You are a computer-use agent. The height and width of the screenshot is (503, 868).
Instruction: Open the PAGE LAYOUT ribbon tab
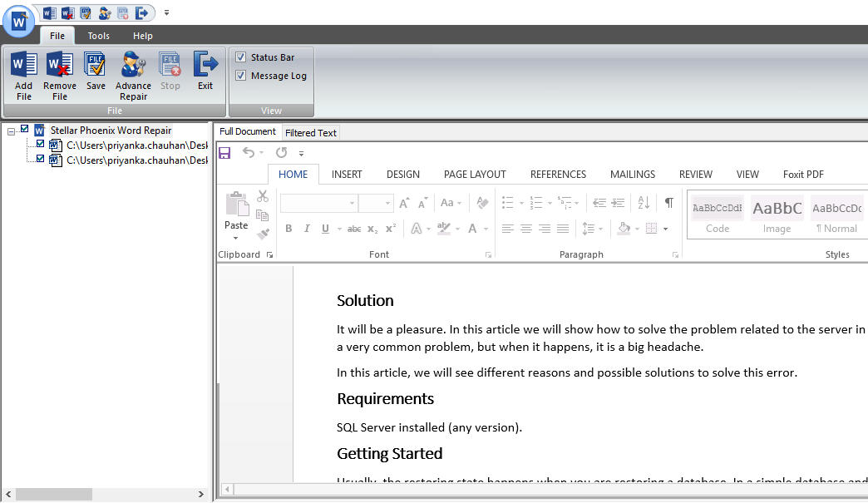(x=475, y=175)
